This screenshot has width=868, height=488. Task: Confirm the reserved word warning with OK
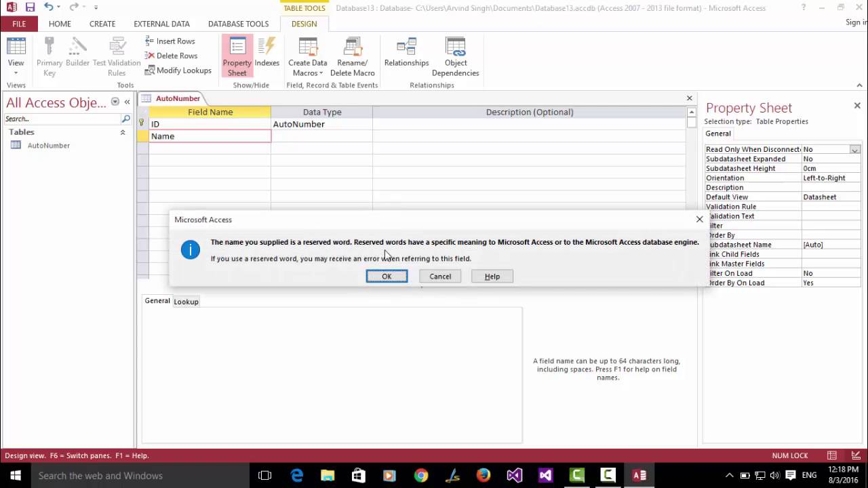tap(387, 277)
